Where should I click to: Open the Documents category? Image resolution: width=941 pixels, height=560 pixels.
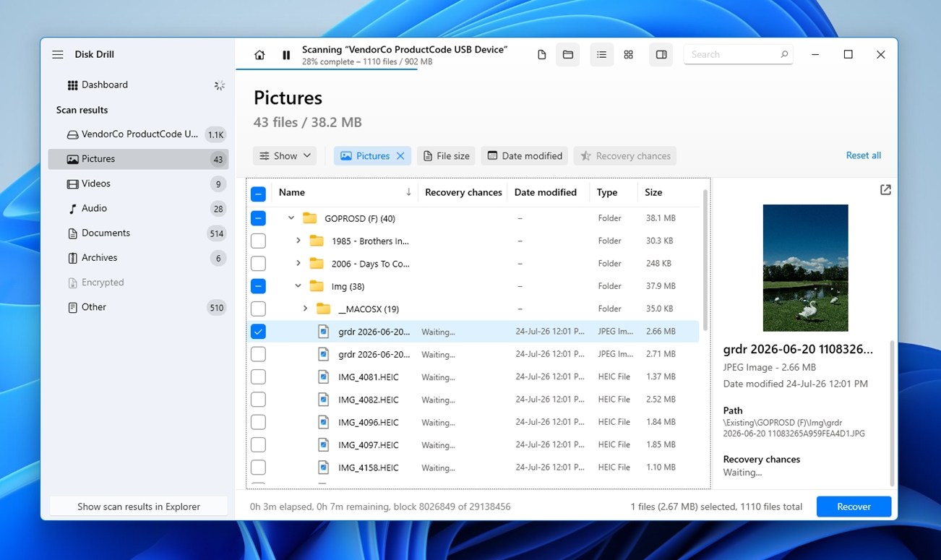(139, 233)
